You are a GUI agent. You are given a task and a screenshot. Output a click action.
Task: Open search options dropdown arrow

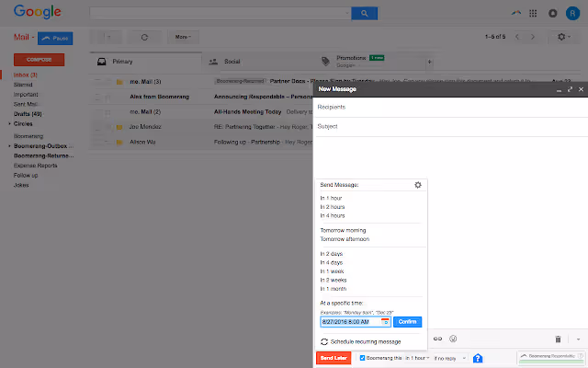point(347,13)
